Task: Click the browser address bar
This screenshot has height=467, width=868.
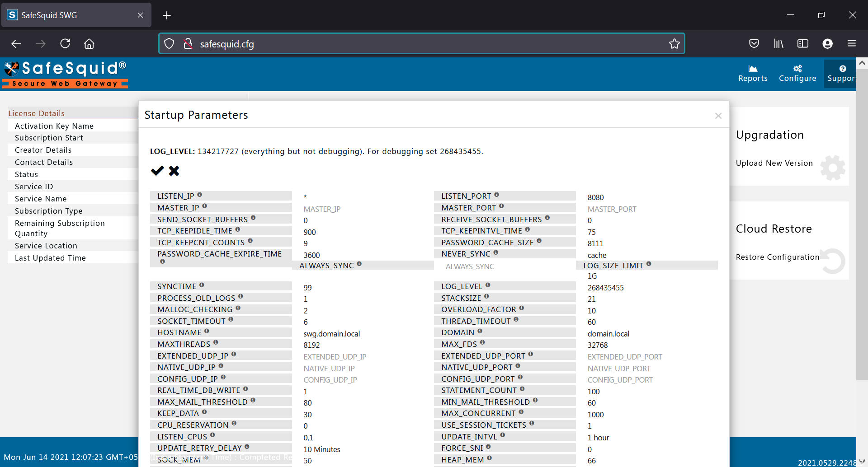Action: tap(421, 44)
